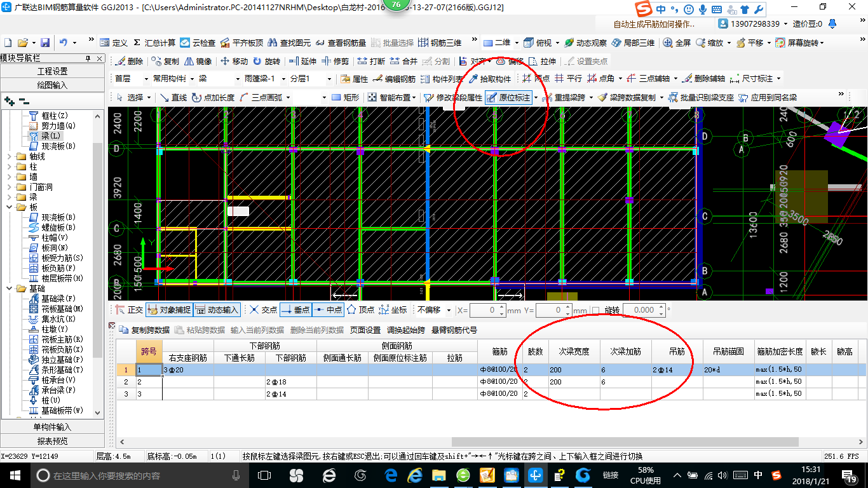
Task: Select the 延伸 extend tool
Action: (x=302, y=61)
